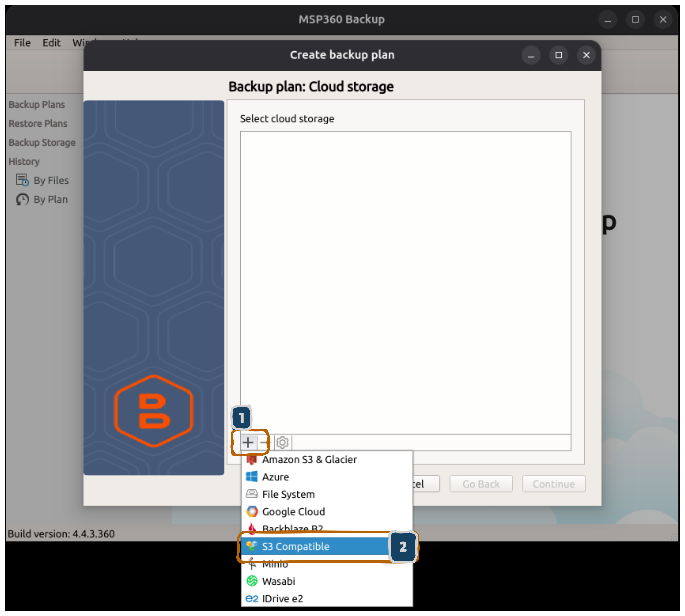Pick IDrive e2 storage option
Image resolution: width=685 pixels, height=616 pixels.
coord(282,598)
